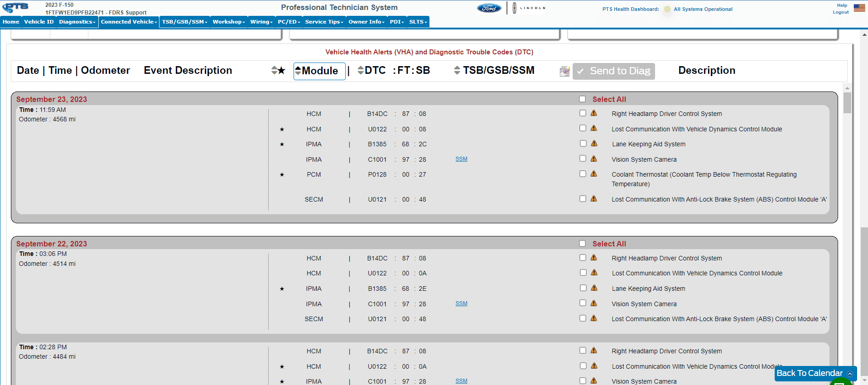Viewport: 868px width, 385px height.
Task: Click the DTC list vertical scrollbar thumb
Action: coord(847,102)
